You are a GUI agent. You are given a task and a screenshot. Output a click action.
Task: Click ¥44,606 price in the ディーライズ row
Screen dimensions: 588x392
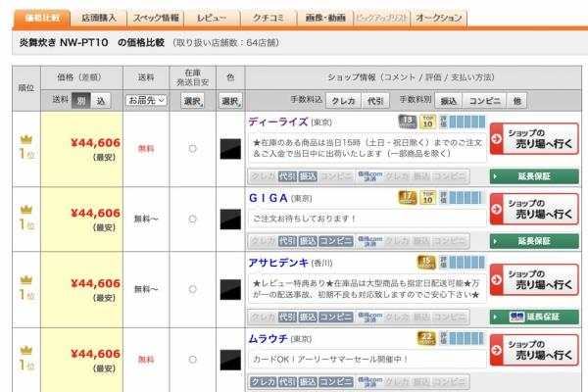coord(96,143)
